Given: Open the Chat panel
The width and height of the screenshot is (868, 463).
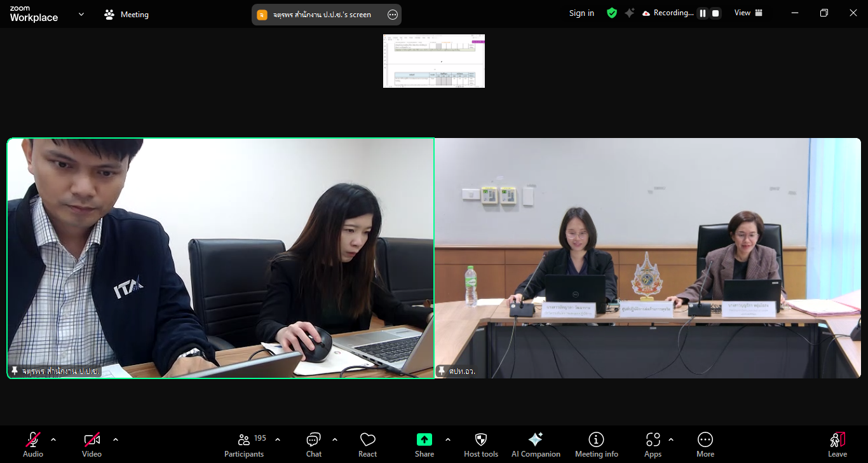Looking at the screenshot, I should (314, 445).
